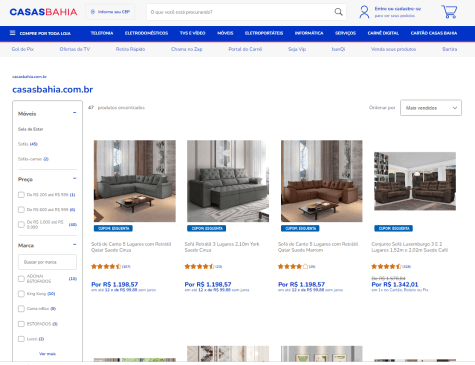This screenshot has height=365, width=475.
Task: Click the Bartira link
Action: pyautogui.click(x=450, y=49)
